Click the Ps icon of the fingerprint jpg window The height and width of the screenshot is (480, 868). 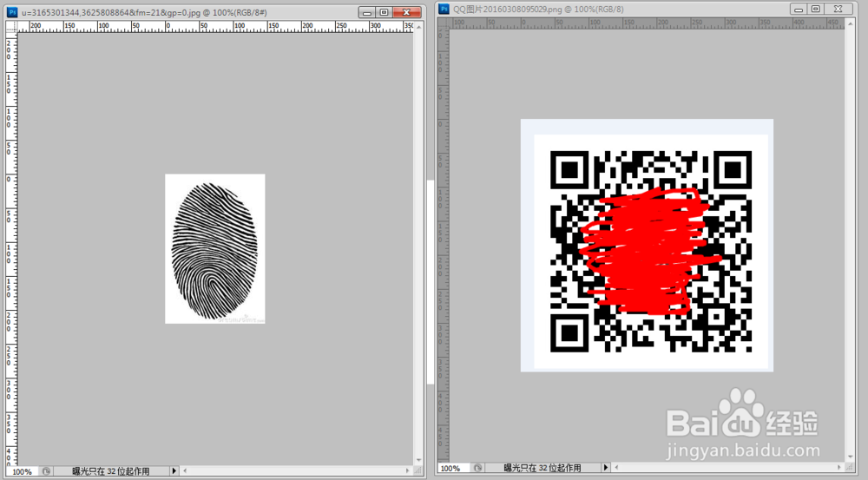click(x=11, y=11)
